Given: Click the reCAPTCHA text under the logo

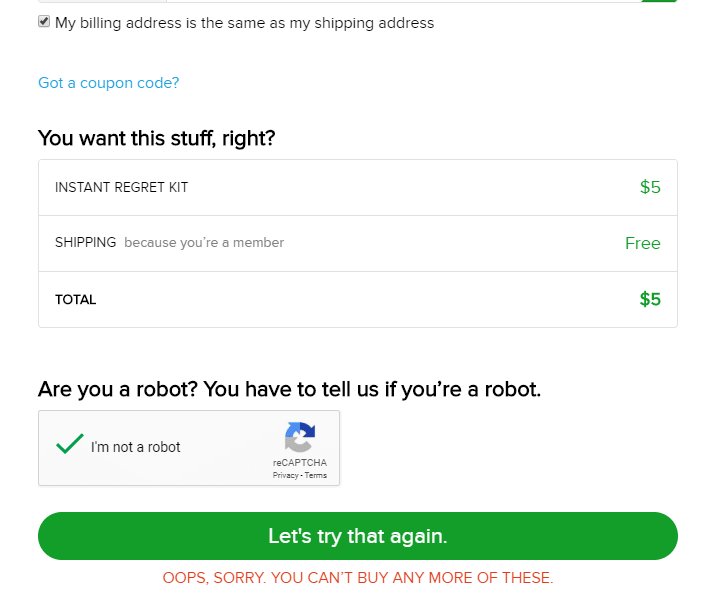Looking at the screenshot, I should tap(299, 463).
